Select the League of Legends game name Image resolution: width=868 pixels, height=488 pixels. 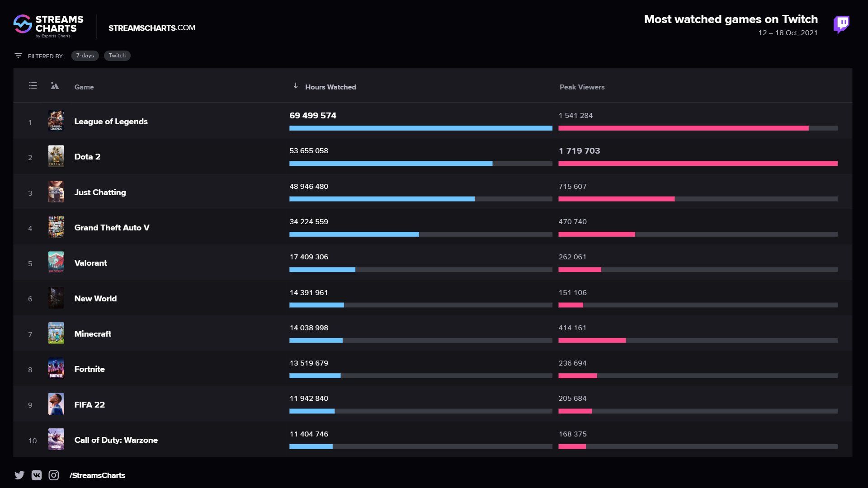click(x=111, y=121)
